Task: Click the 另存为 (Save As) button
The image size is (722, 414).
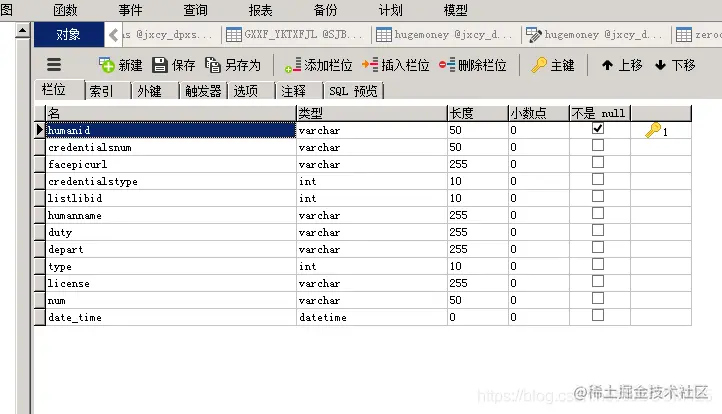Action: point(233,65)
